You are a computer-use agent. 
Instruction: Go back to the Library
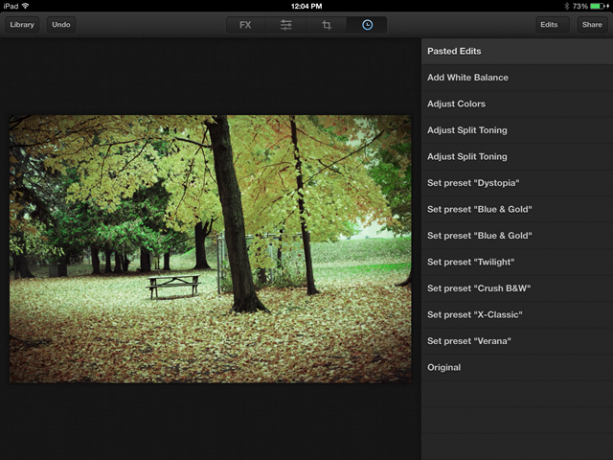(22, 25)
